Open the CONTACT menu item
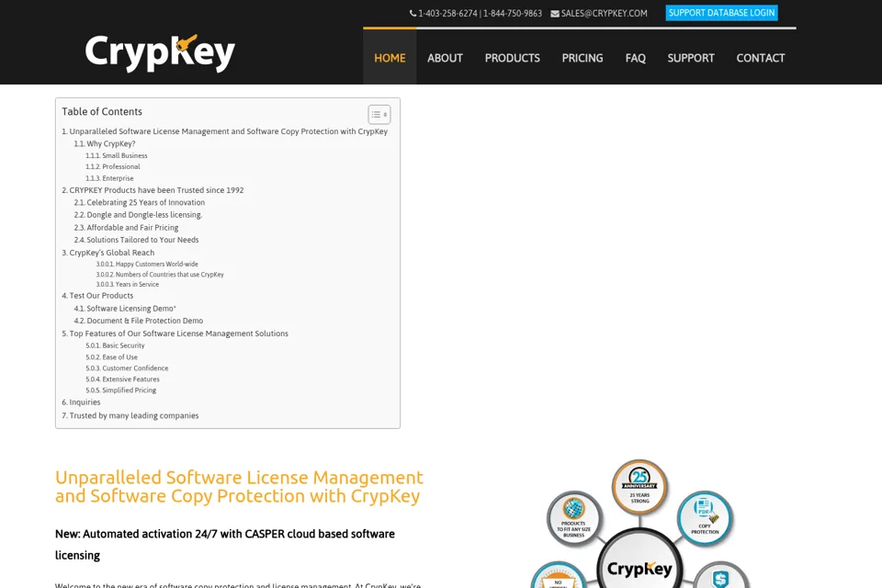 [x=761, y=58]
